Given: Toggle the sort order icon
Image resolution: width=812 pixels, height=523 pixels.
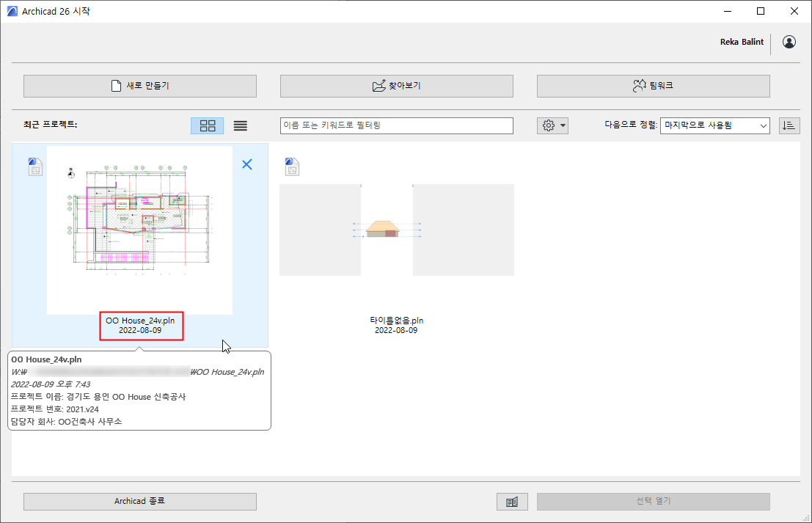Looking at the screenshot, I should coord(789,125).
